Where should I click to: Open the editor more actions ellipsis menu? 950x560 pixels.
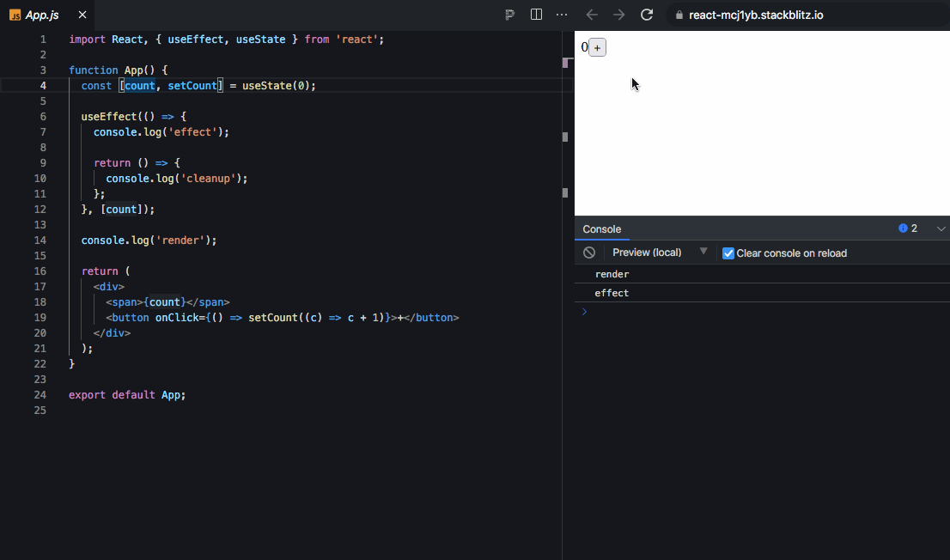point(562,15)
